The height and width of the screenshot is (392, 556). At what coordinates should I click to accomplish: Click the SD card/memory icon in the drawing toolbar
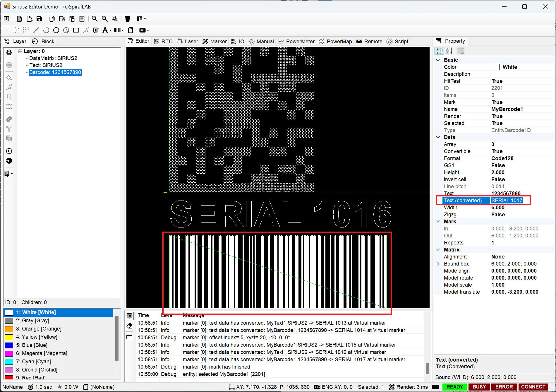click(131, 30)
